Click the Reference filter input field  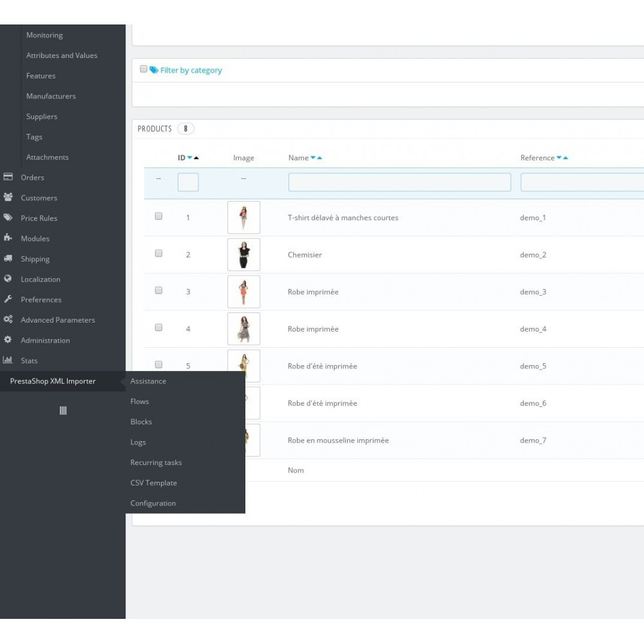[582, 182]
